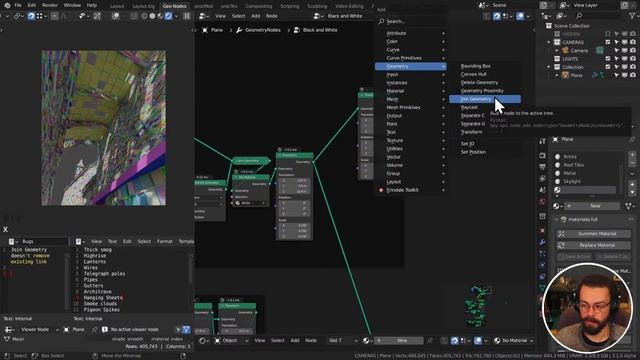Switch to the Geo Nodes workspace tab

point(174,6)
